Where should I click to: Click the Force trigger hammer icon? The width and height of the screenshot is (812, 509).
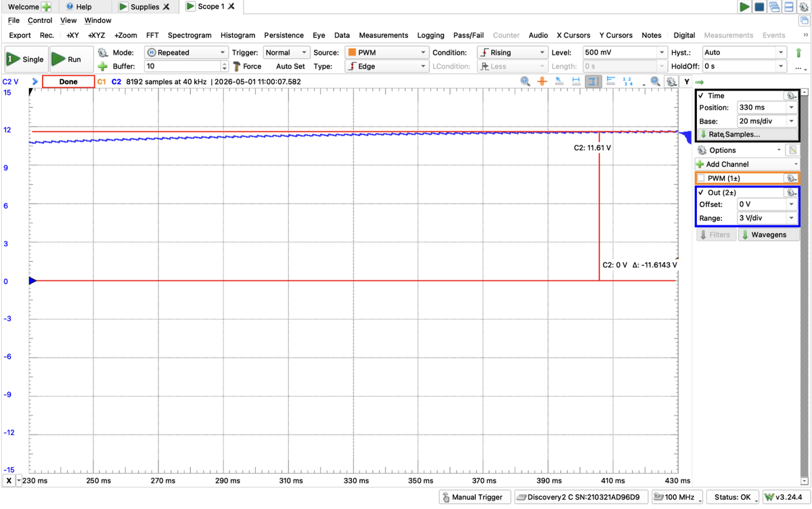click(x=237, y=66)
